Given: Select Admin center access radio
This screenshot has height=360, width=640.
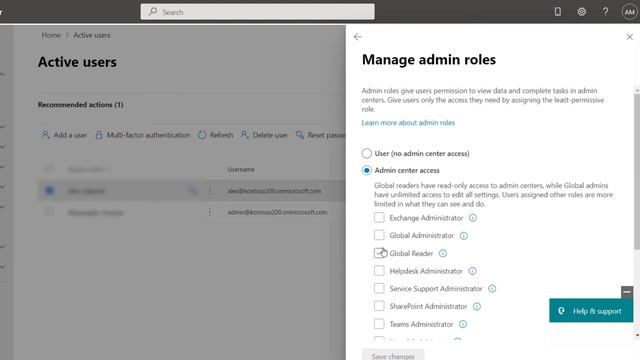Looking at the screenshot, I should pos(367,170).
